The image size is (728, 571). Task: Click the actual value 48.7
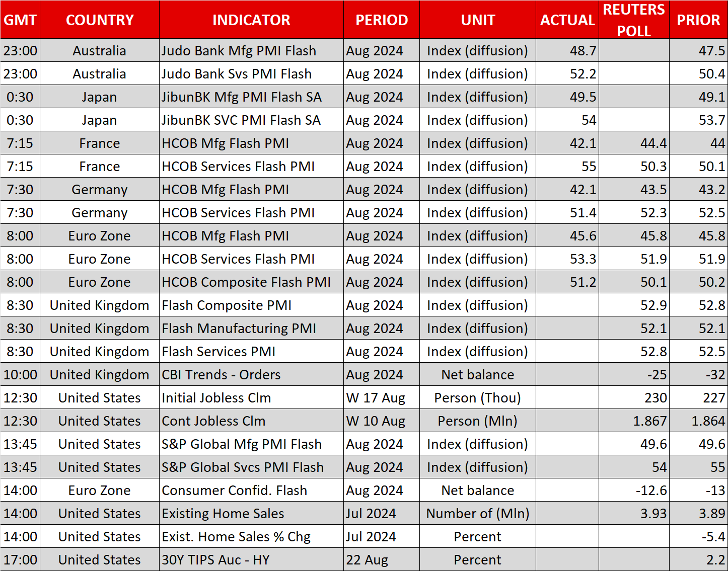[583, 50]
